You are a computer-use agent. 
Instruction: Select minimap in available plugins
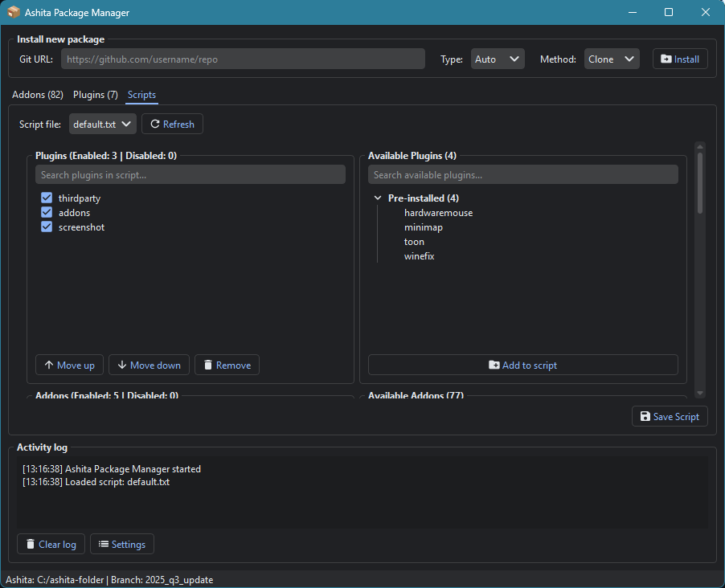424,227
